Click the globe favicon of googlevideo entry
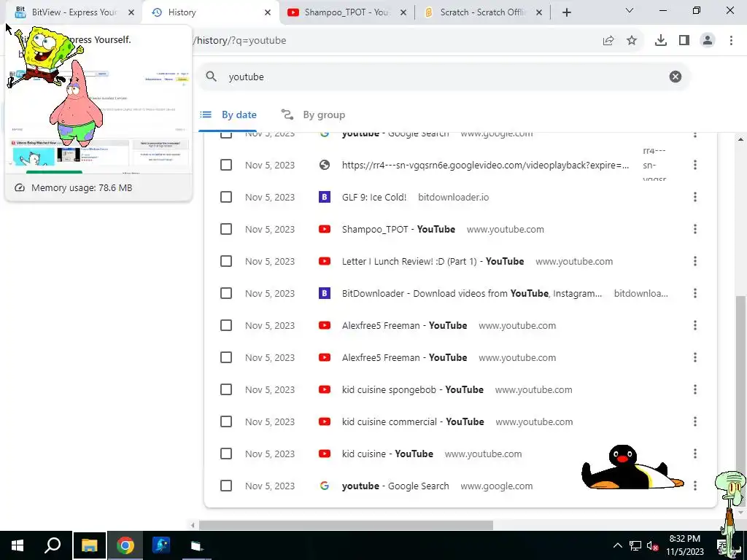The height and width of the screenshot is (560, 747). [x=325, y=166]
